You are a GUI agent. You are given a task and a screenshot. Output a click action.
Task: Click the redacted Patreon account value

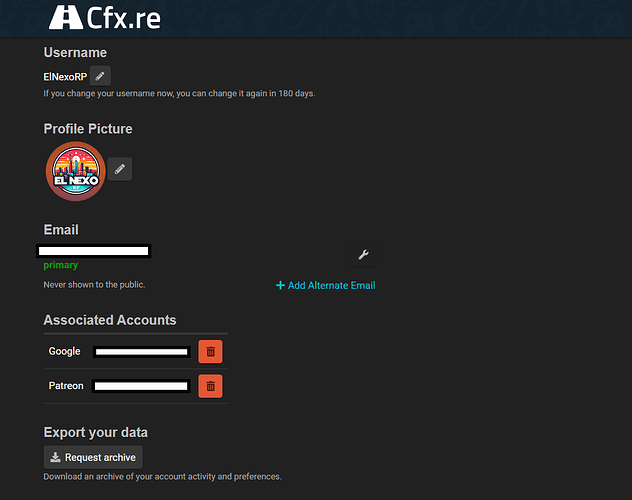pyautogui.click(x=141, y=386)
